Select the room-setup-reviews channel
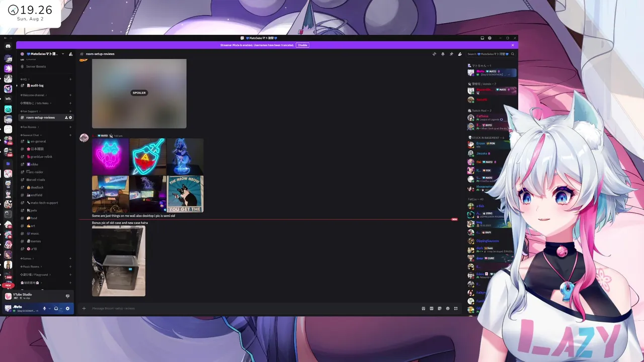Viewport: 644px width, 362px height. point(40,118)
